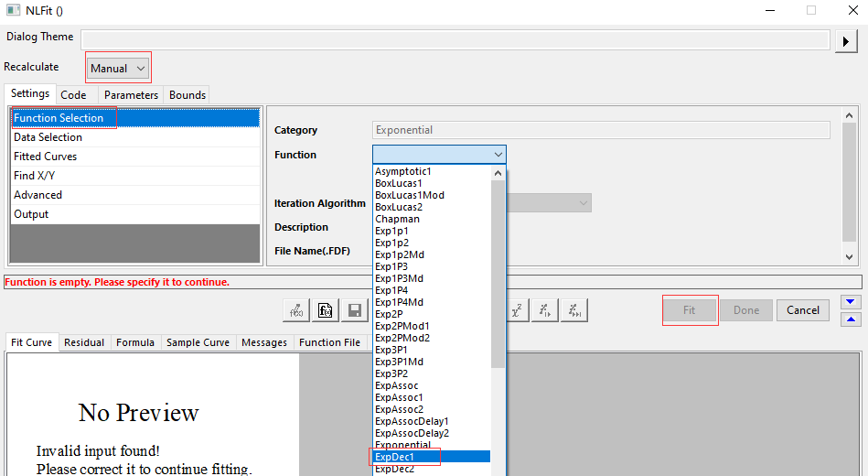Screen dimensions: 868x476
Task: Cancel the NLFit dialog
Action: pos(803,310)
